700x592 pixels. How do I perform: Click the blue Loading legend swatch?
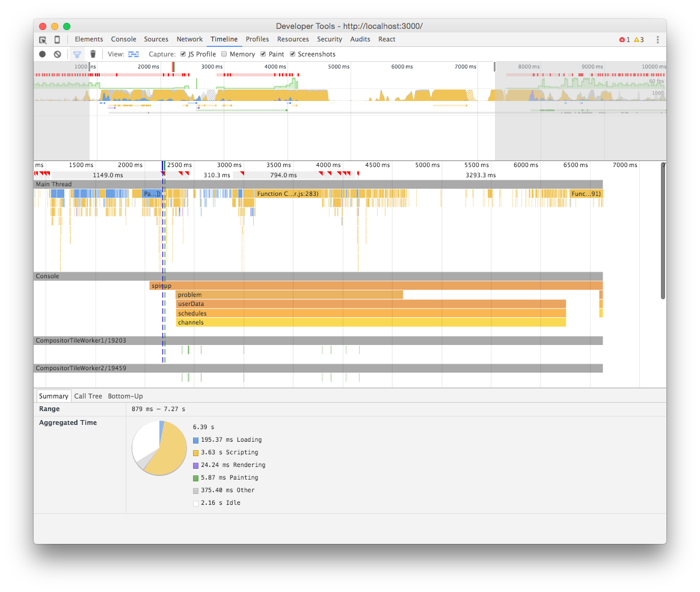click(195, 441)
